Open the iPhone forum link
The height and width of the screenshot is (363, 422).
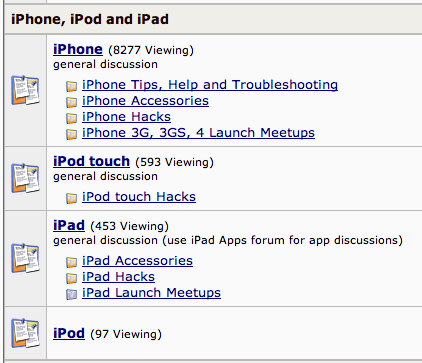coord(78,49)
